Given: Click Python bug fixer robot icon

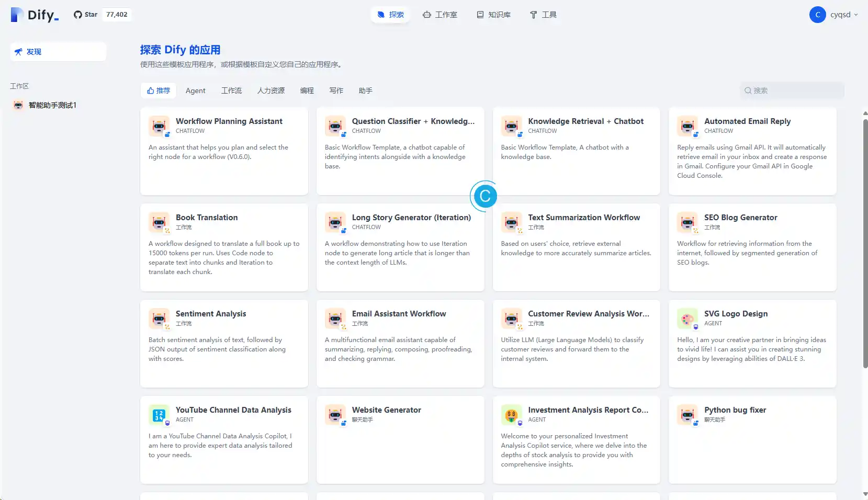Looking at the screenshot, I should pyautogui.click(x=687, y=415).
